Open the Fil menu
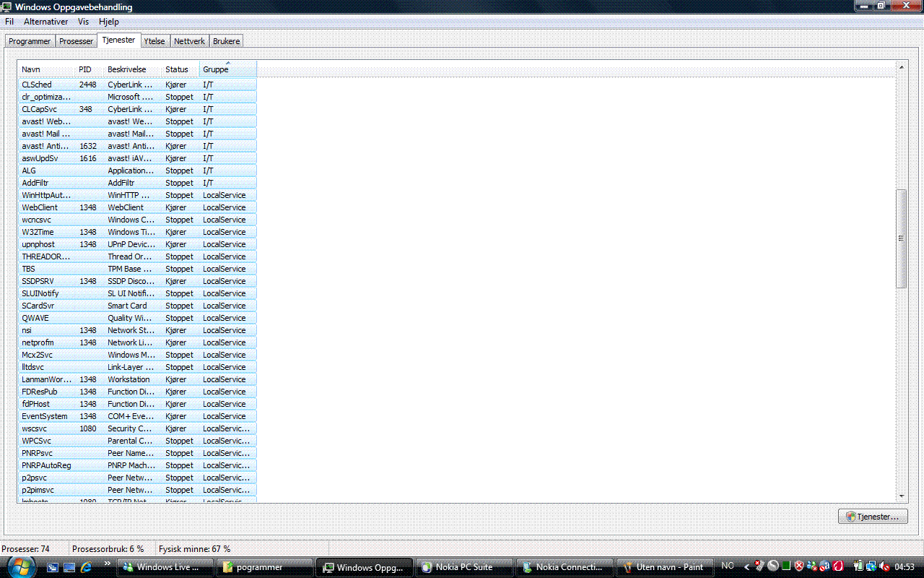The height and width of the screenshot is (578, 924). [x=9, y=22]
